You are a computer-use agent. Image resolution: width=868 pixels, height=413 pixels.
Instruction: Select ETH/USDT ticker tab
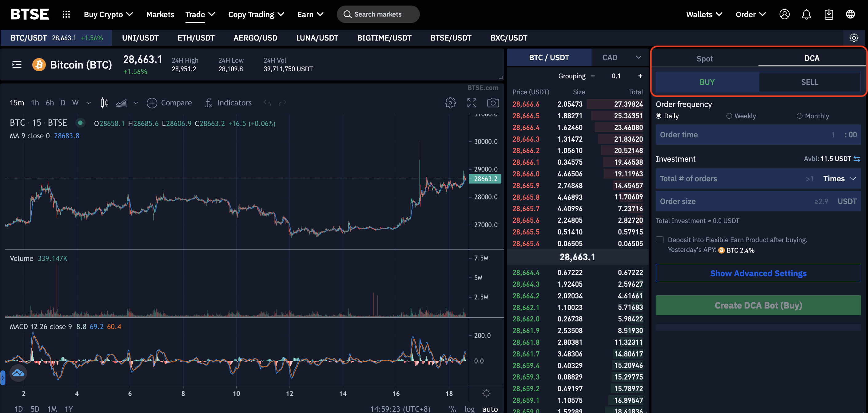(x=196, y=38)
